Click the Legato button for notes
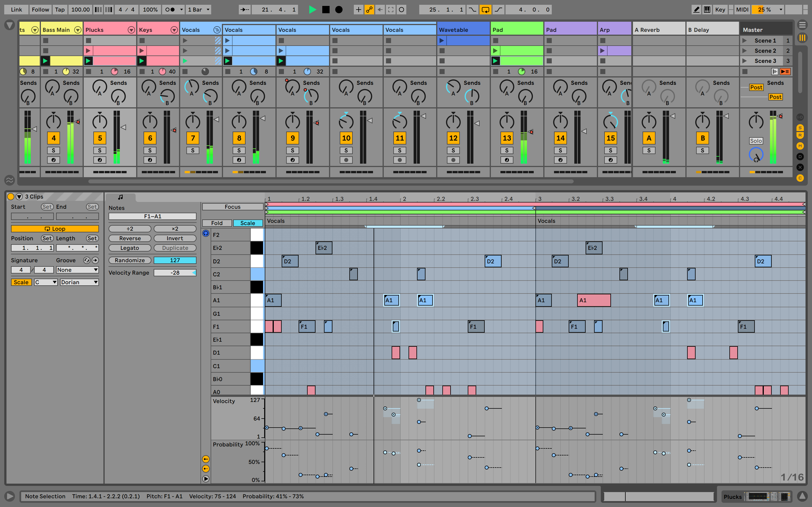 pyautogui.click(x=129, y=248)
